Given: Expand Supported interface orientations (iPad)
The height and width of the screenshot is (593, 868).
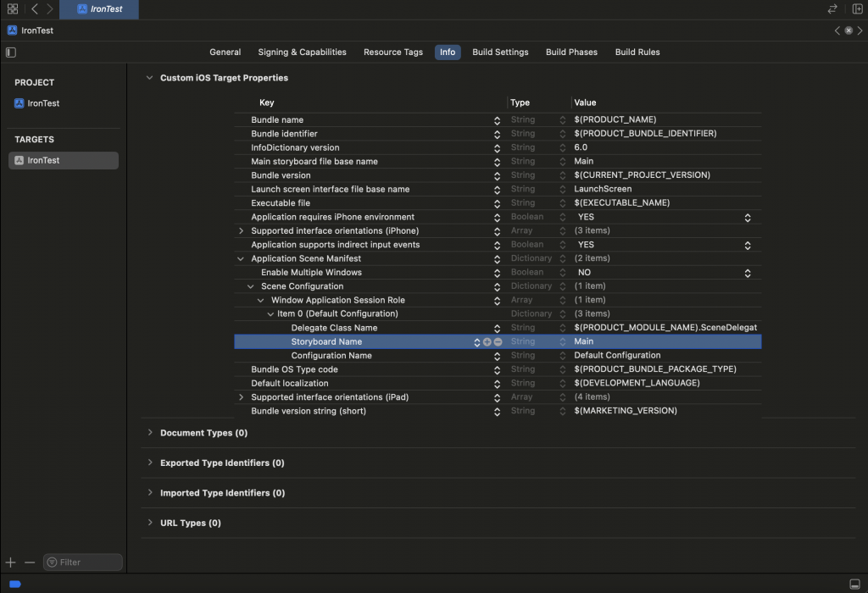Looking at the screenshot, I should (x=241, y=397).
